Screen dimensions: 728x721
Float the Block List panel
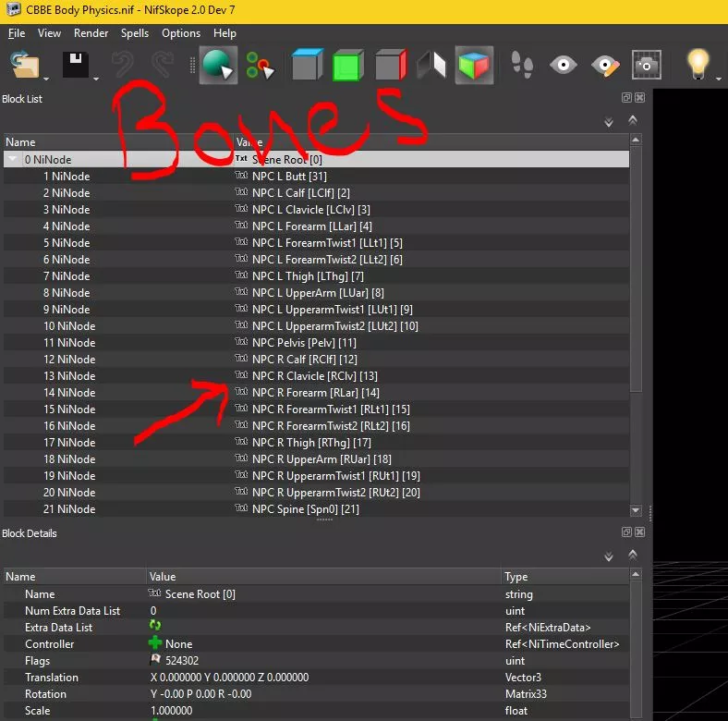tap(626, 98)
